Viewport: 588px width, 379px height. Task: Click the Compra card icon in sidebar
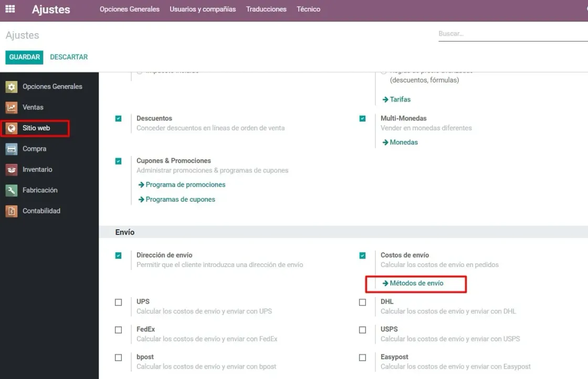click(x=11, y=149)
